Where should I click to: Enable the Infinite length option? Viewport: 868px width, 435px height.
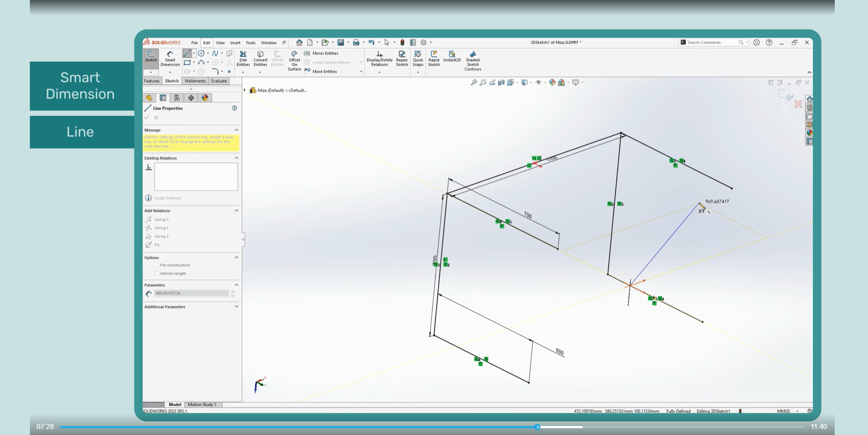pyautogui.click(x=157, y=273)
